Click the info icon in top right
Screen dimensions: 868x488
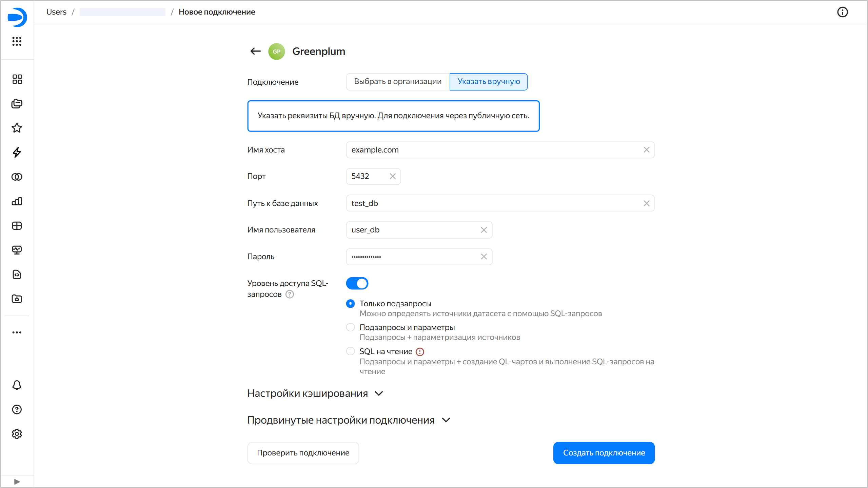(842, 12)
